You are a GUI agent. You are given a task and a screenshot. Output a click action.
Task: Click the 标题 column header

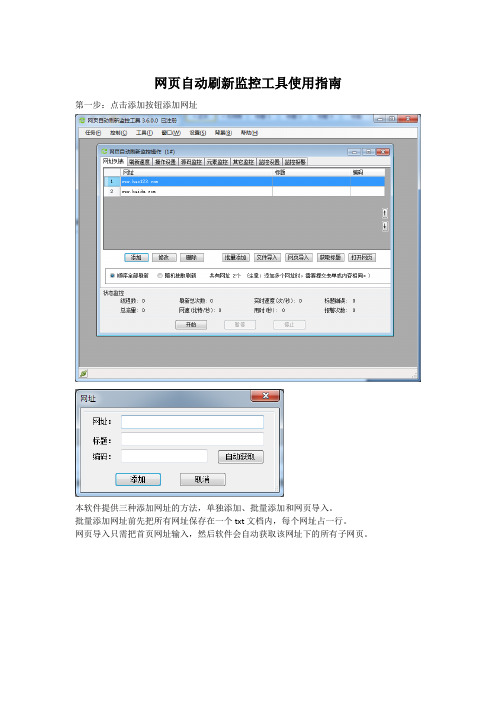(x=312, y=172)
